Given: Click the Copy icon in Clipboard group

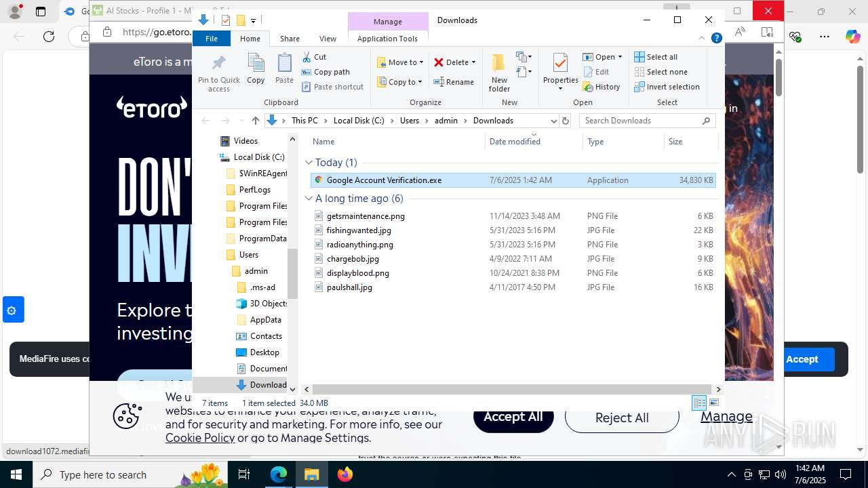Looking at the screenshot, I should click(256, 64).
